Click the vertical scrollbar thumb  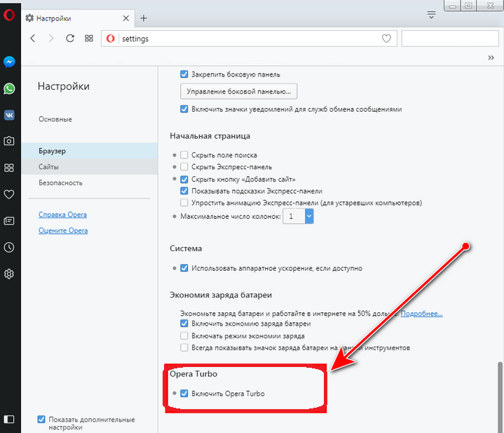tap(500, 397)
